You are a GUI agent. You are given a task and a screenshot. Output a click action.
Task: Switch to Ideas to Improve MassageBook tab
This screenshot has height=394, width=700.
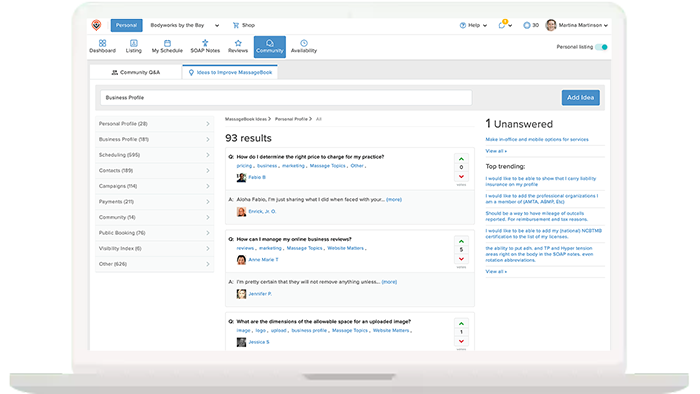point(230,72)
